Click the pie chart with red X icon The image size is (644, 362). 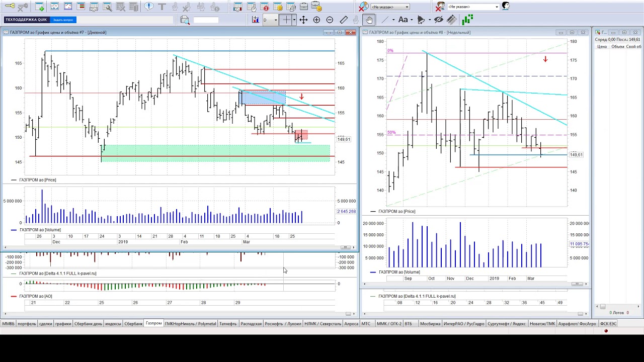point(364,7)
